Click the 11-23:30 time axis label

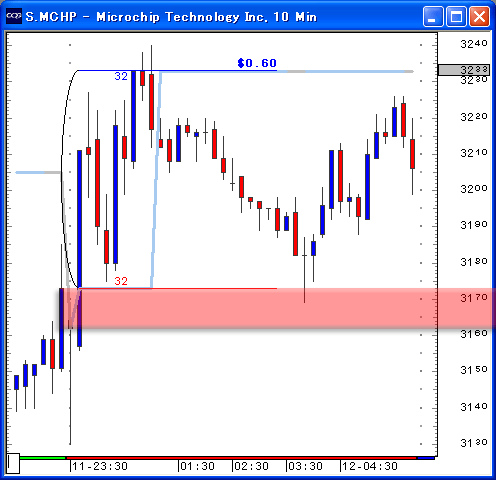(x=100, y=466)
